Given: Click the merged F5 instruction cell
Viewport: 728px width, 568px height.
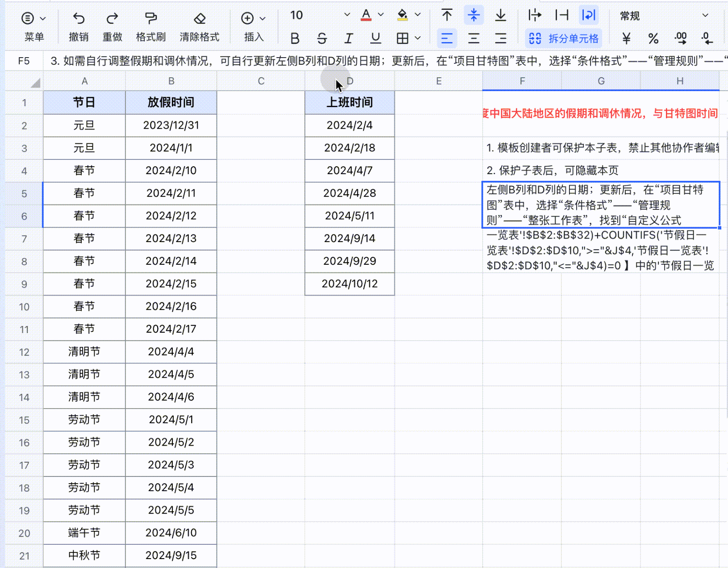Looking at the screenshot, I should click(601, 205).
